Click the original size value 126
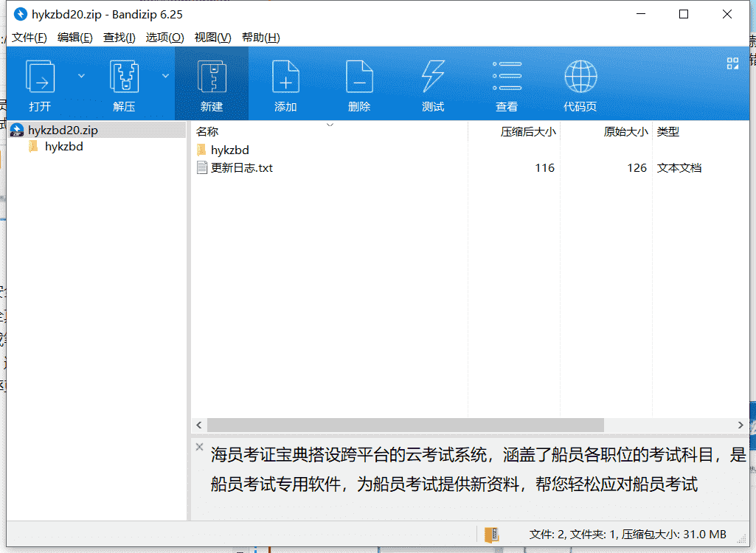 coord(637,168)
